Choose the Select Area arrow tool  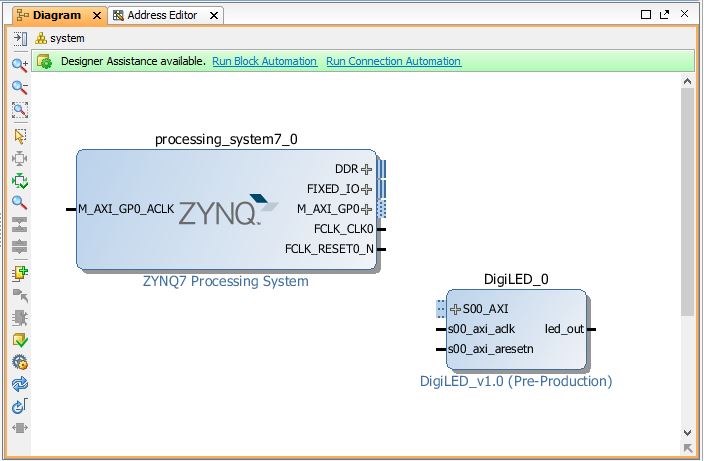pos(20,136)
